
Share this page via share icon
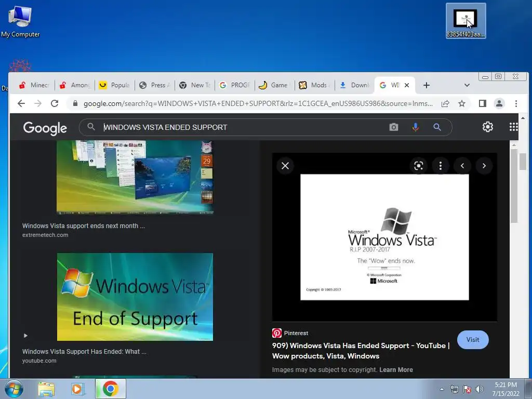445,103
